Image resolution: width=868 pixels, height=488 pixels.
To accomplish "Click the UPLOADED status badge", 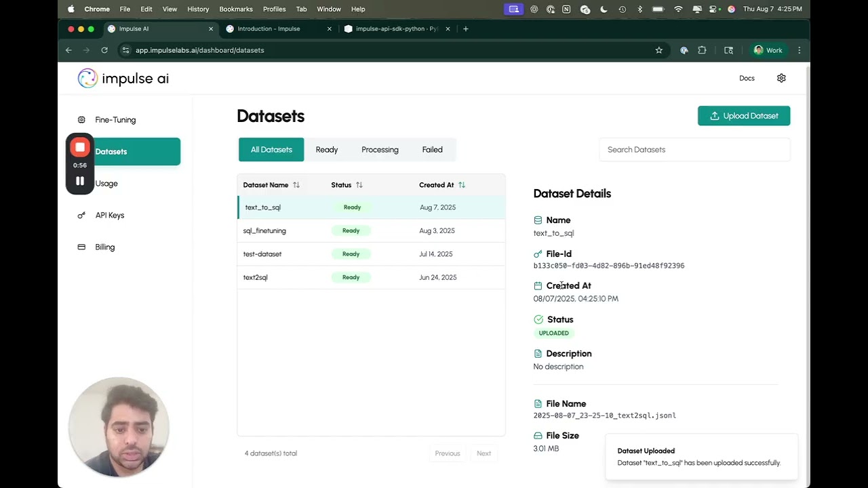I will point(554,333).
